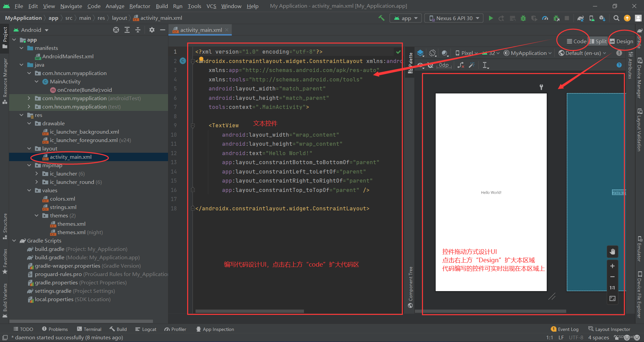Click the 0dp default margins field
644x342 pixels.
click(x=444, y=65)
